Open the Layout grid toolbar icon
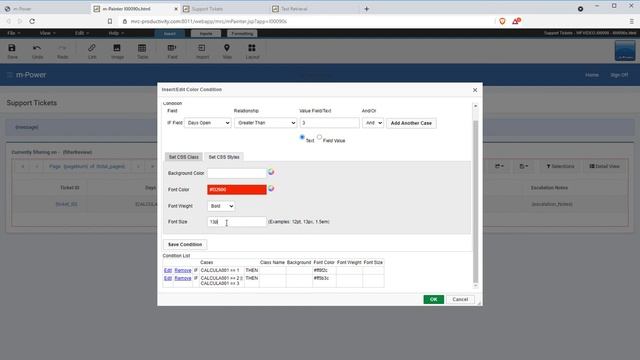The width and height of the screenshot is (640, 360). point(252,51)
